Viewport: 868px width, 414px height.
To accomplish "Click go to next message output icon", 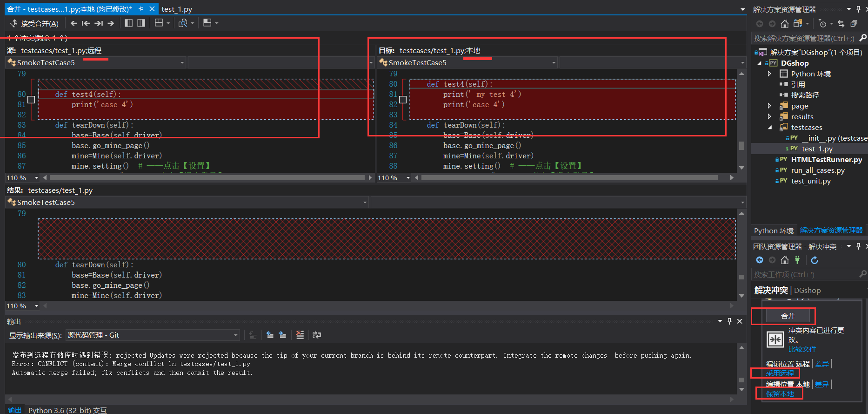I will 282,335.
